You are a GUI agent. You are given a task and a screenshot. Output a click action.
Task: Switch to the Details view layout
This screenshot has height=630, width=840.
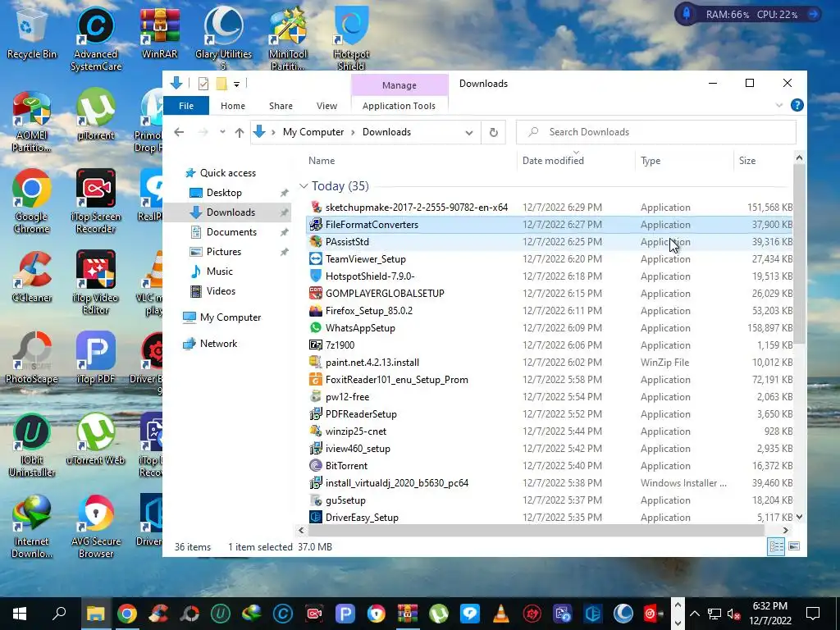pyautogui.click(x=776, y=546)
